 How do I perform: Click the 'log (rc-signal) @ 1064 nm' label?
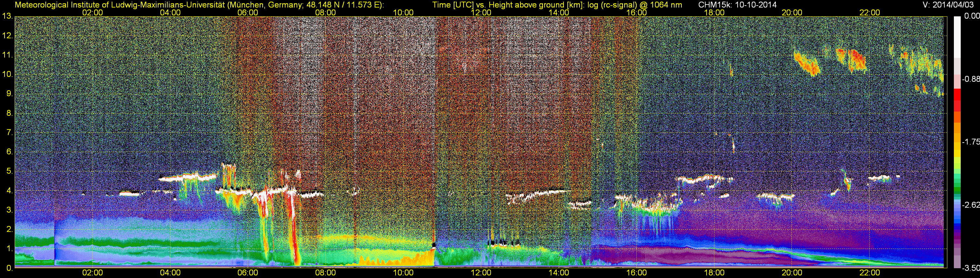(x=635, y=5)
